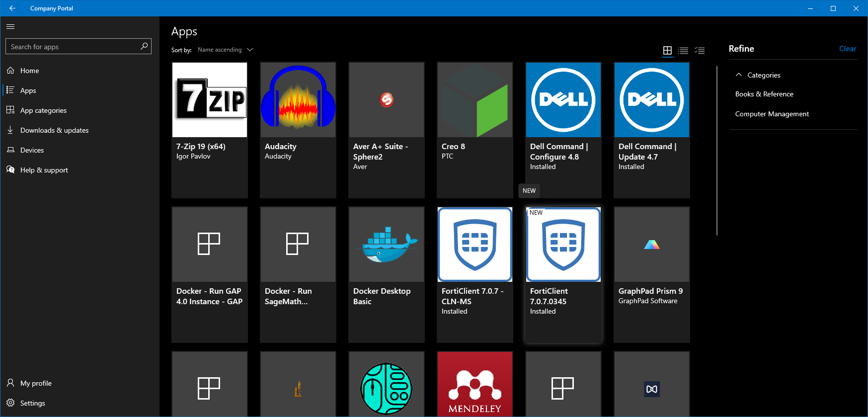Click the 'PTC' publisher text

pos(447,156)
